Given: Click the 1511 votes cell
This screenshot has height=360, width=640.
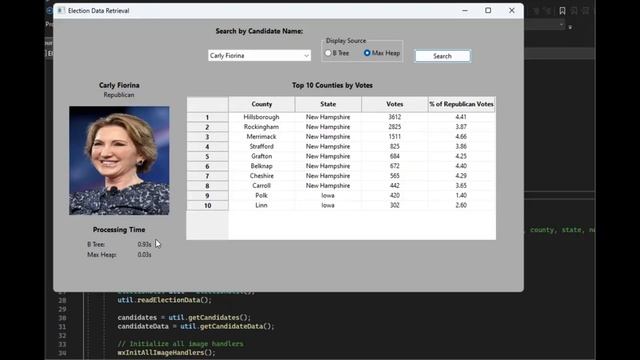Looking at the screenshot, I should point(395,137).
